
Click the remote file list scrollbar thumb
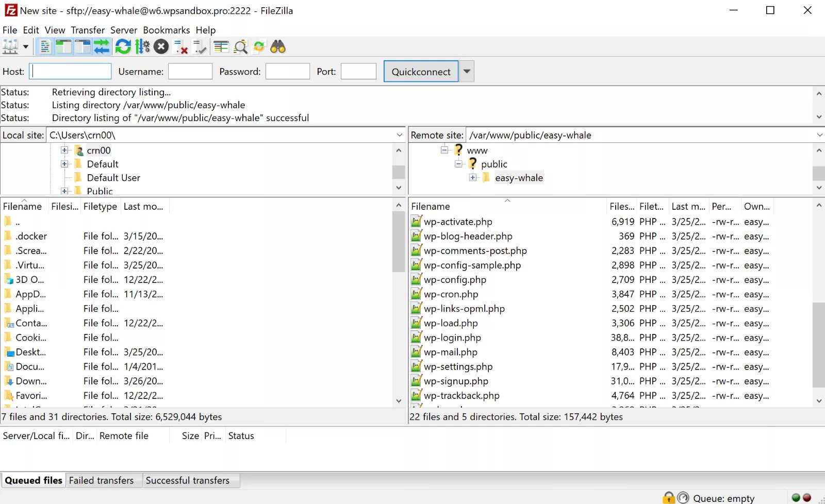819,344
